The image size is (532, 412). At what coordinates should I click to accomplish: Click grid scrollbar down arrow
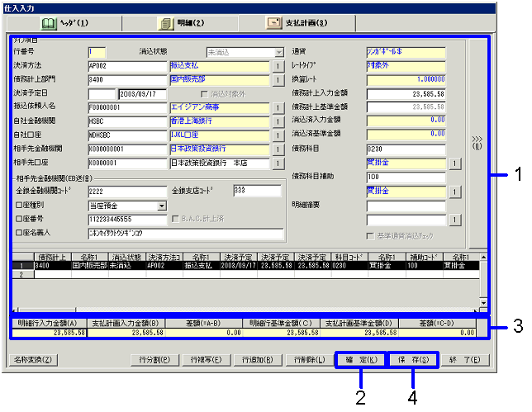coord(483,303)
